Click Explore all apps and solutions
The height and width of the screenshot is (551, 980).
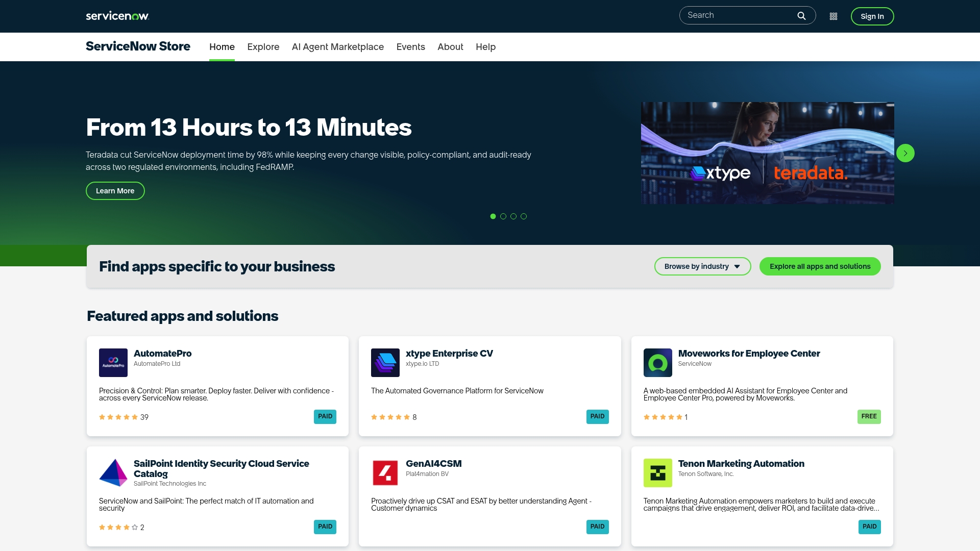pyautogui.click(x=820, y=266)
